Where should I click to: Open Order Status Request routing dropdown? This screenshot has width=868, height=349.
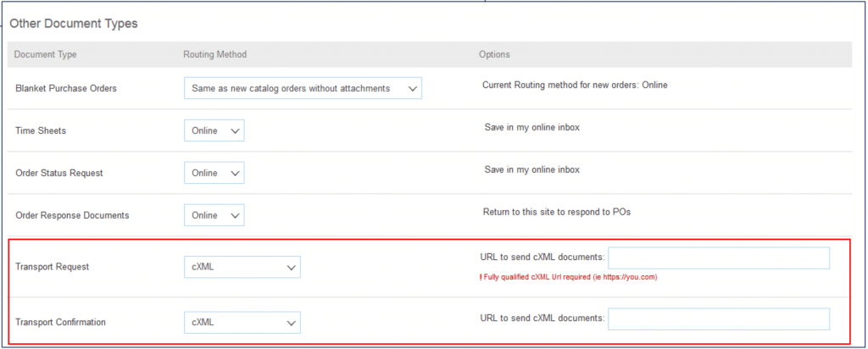(x=214, y=173)
